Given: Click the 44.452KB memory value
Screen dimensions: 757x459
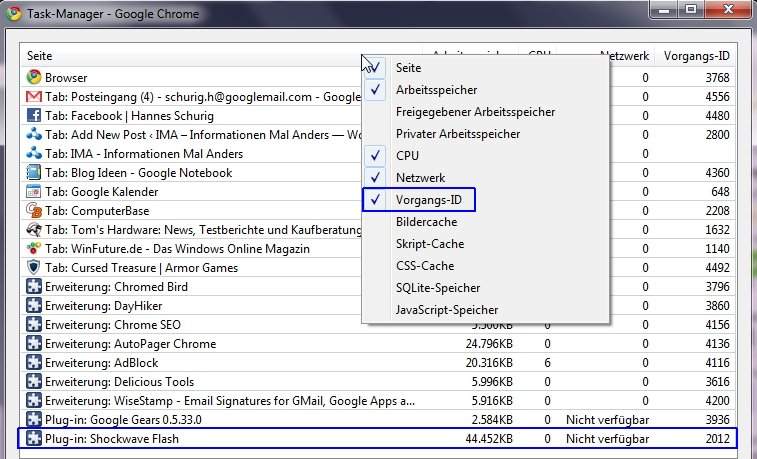Looking at the screenshot, I should coord(489,439).
